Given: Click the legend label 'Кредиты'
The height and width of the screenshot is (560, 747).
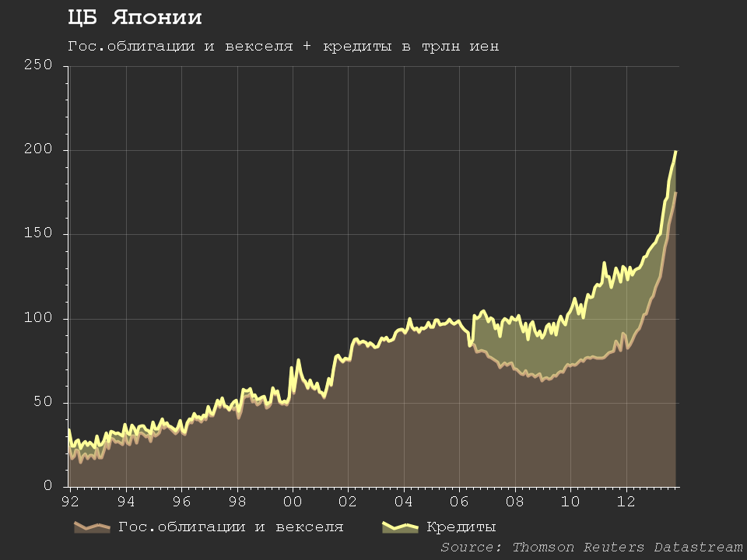Looking at the screenshot, I should (461, 527).
